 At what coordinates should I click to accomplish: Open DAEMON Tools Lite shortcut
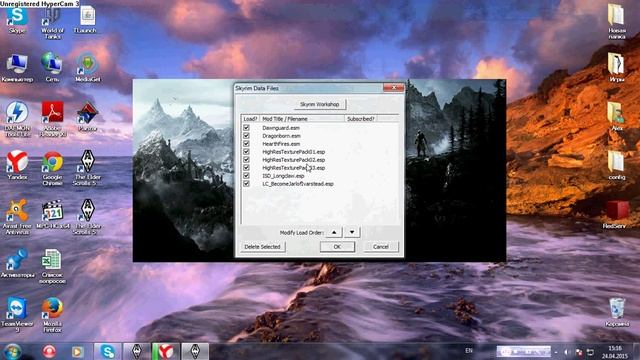[x=17, y=119]
